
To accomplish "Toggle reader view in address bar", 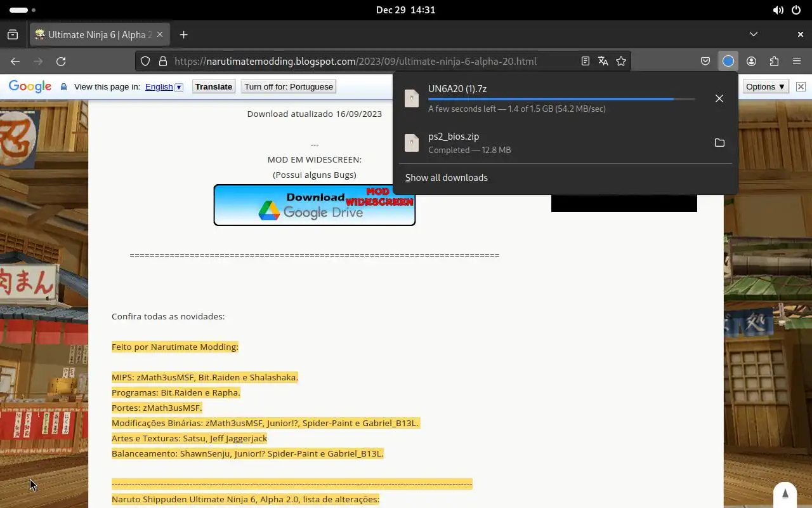I will pyautogui.click(x=586, y=61).
